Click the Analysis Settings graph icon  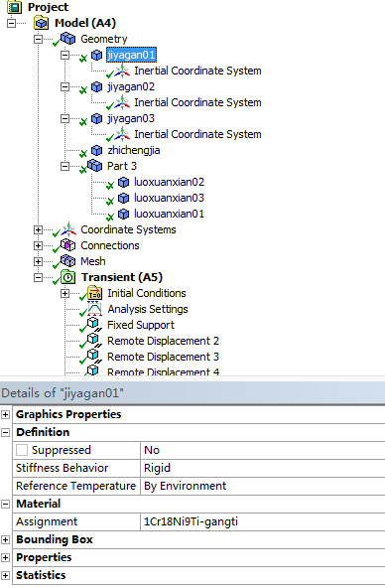[x=94, y=309]
